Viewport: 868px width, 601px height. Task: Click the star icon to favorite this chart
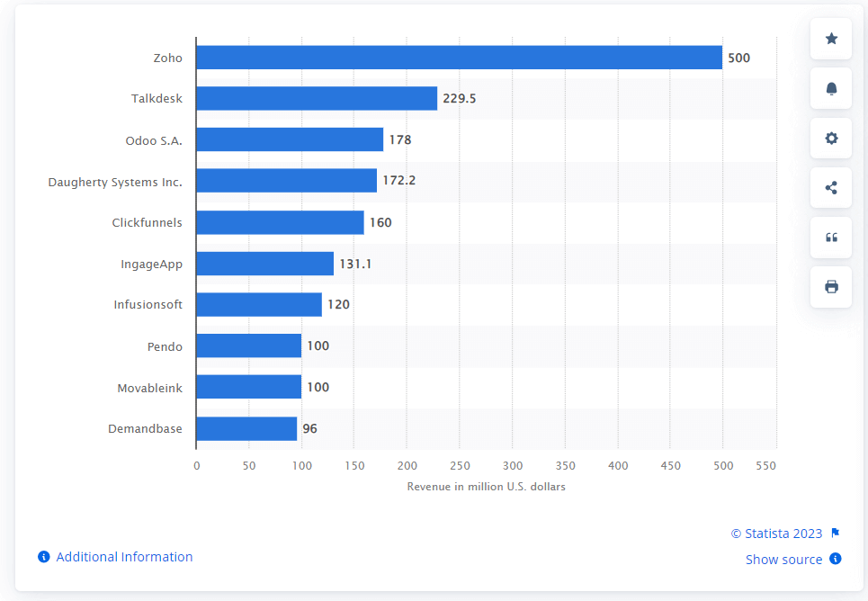pos(829,39)
